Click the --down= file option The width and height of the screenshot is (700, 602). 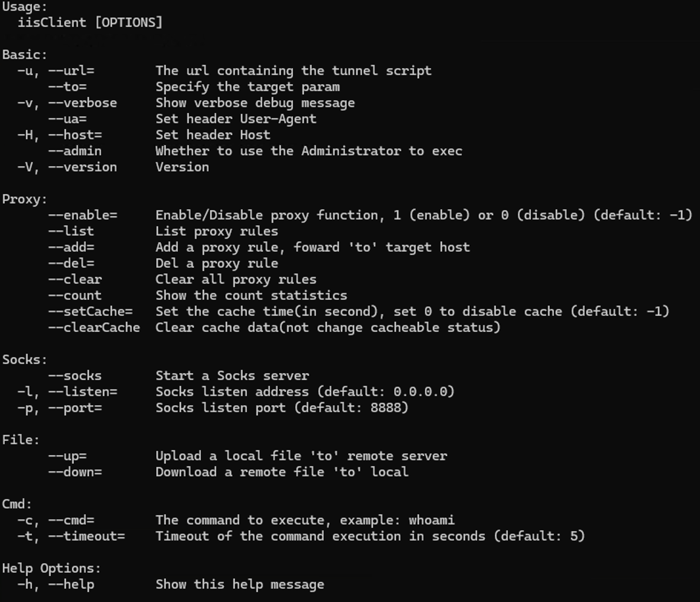(x=75, y=472)
